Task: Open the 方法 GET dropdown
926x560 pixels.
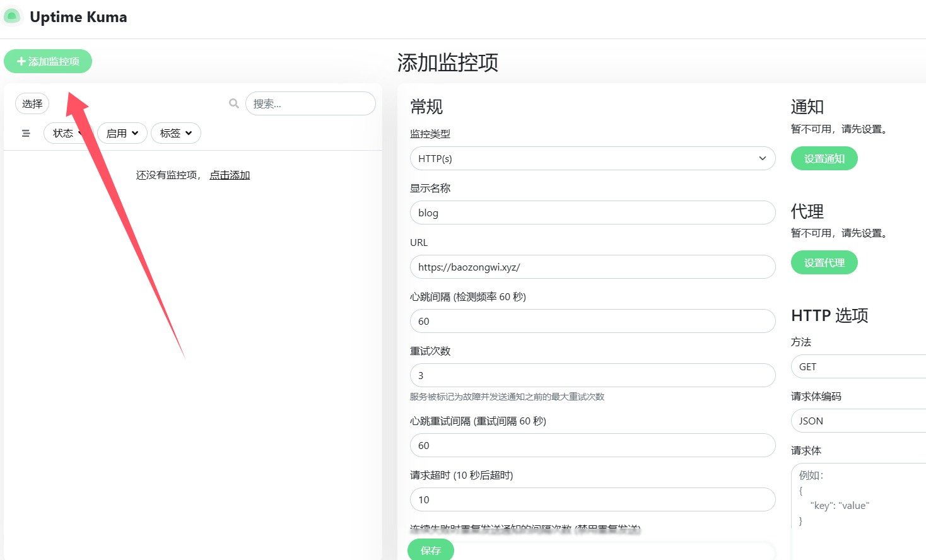Action: (x=858, y=366)
